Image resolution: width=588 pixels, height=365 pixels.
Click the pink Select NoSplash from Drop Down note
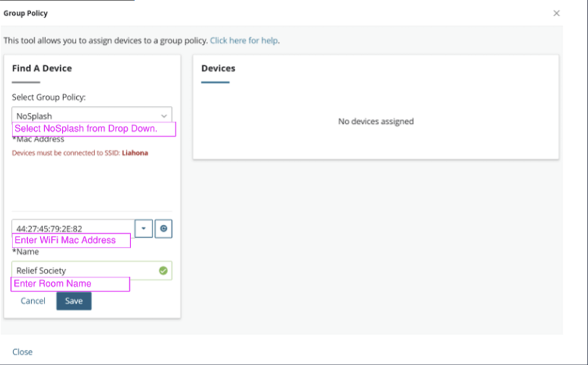[x=94, y=129]
